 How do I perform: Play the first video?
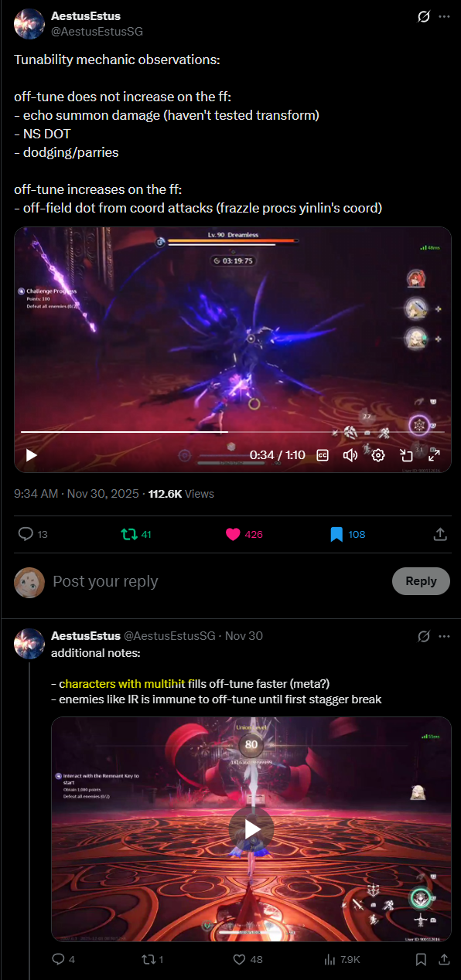(x=32, y=455)
